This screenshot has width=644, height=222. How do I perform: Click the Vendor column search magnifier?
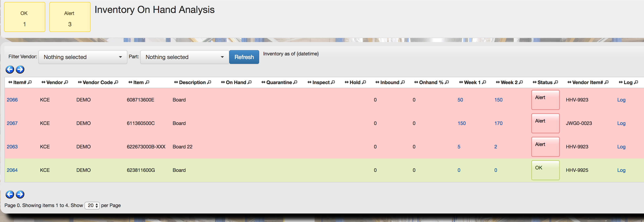click(66, 82)
